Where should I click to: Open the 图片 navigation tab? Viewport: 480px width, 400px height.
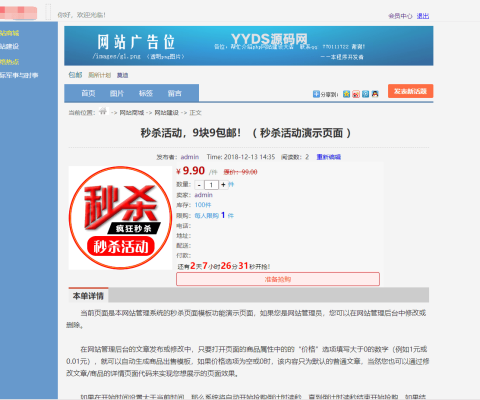[117, 93]
